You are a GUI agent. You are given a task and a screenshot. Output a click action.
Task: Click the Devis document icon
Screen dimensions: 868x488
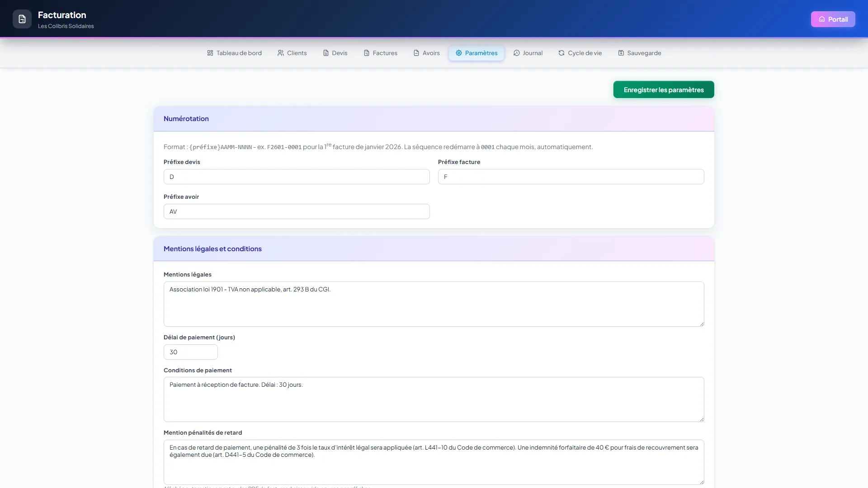(326, 53)
